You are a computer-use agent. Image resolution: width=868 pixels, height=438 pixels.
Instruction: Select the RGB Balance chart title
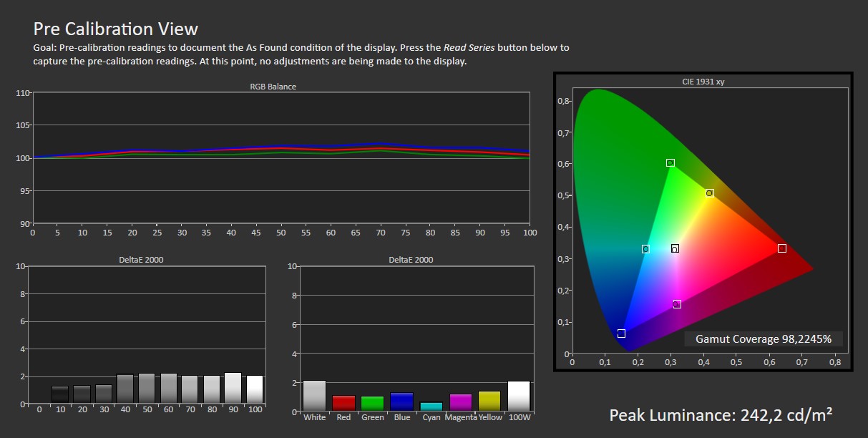pos(273,87)
